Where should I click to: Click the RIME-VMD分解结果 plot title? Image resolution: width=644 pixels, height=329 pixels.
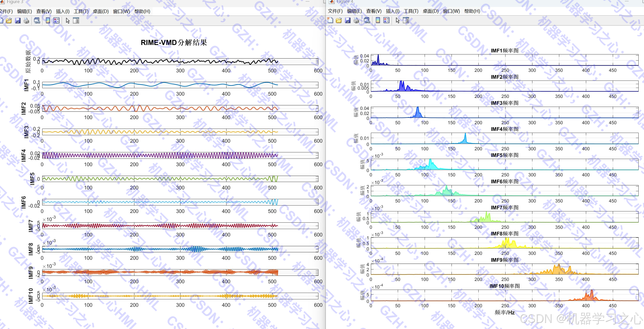coord(174,42)
